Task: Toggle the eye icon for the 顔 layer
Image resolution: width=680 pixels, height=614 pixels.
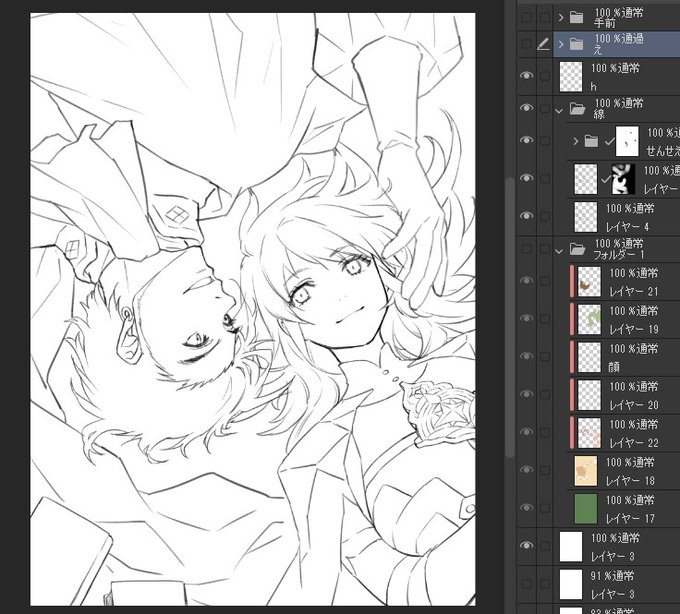Action: (526, 356)
